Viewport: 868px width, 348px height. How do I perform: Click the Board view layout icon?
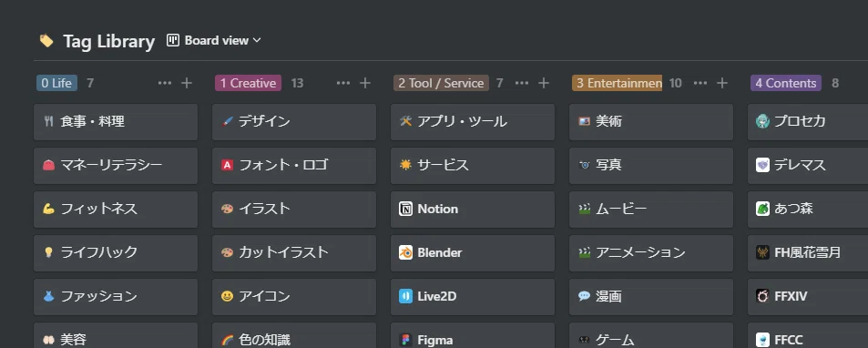pyautogui.click(x=173, y=40)
